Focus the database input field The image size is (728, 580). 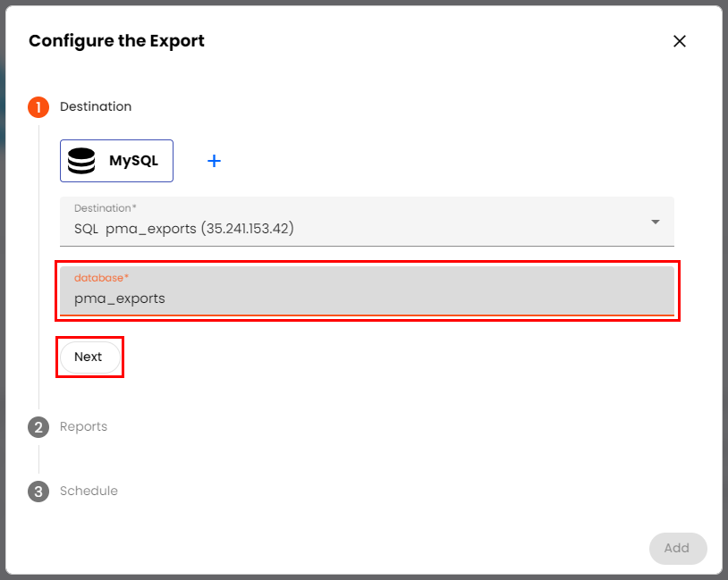(367, 291)
